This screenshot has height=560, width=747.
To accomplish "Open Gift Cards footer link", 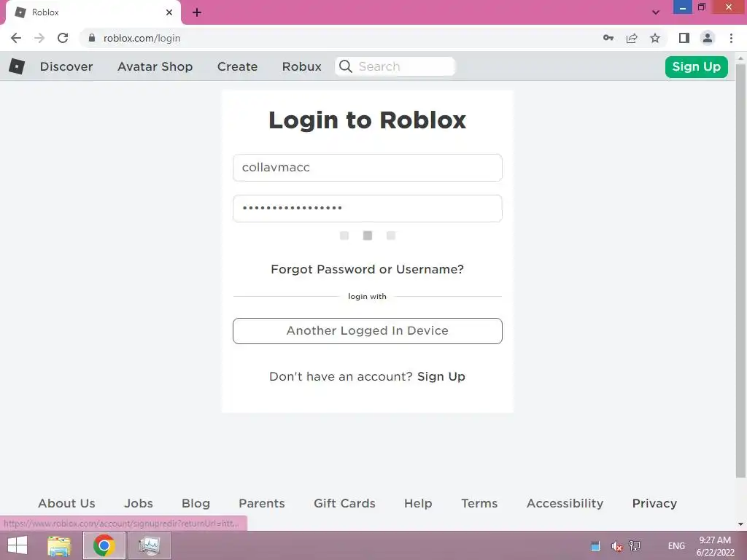I will [x=344, y=503].
